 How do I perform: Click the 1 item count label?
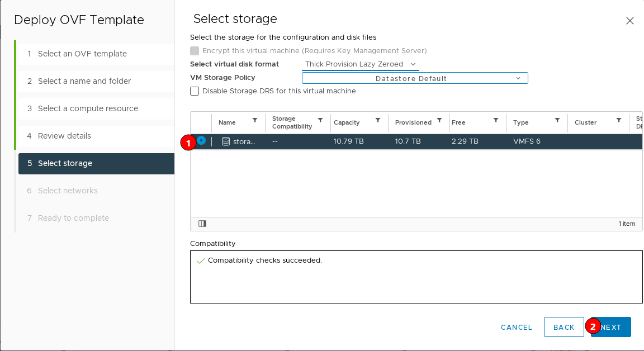coord(627,224)
